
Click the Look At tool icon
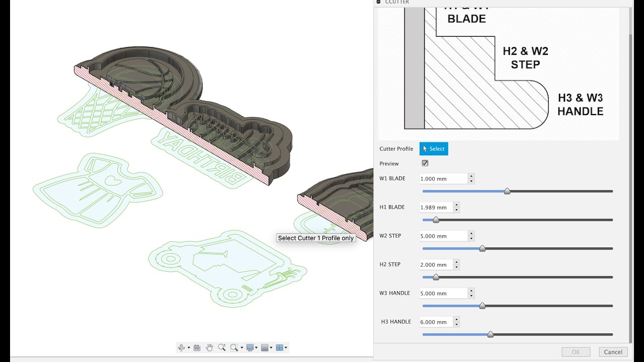(197, 347)
